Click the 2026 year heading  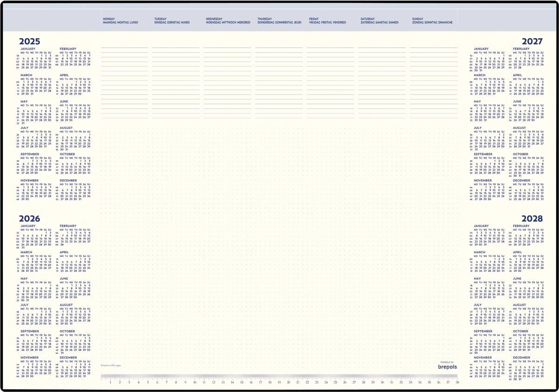(29, 219)
